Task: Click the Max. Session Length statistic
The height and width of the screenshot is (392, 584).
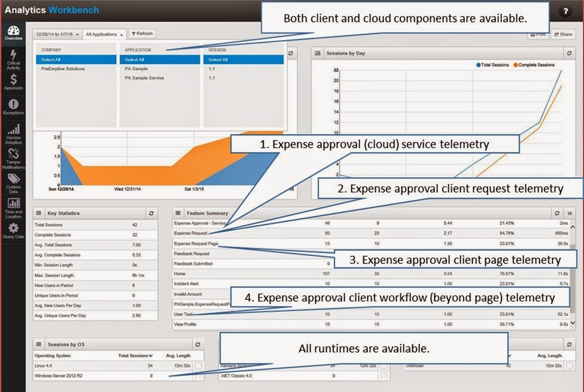Action: [95, 275]
